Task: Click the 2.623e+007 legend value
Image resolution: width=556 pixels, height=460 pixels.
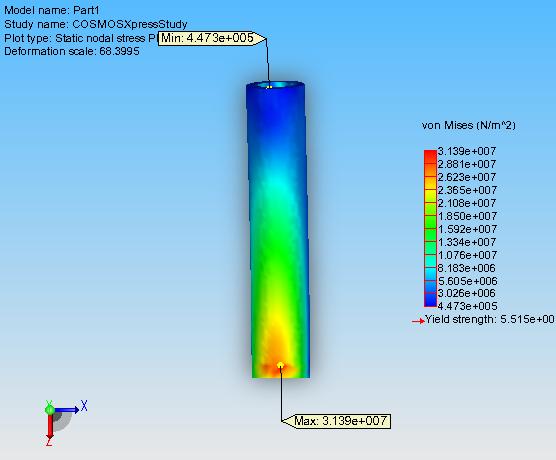Action: tap(467, 177)
